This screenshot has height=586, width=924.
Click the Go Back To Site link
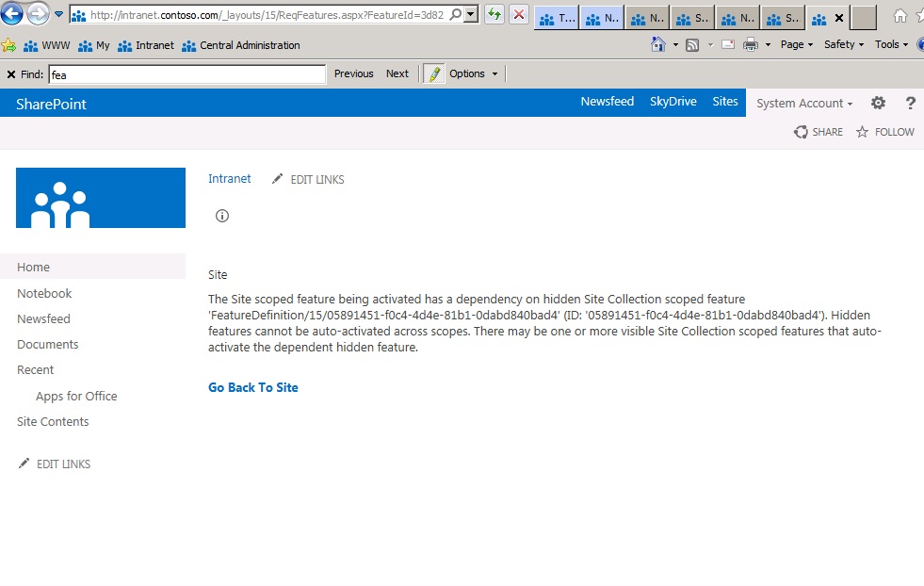point(253,387)
